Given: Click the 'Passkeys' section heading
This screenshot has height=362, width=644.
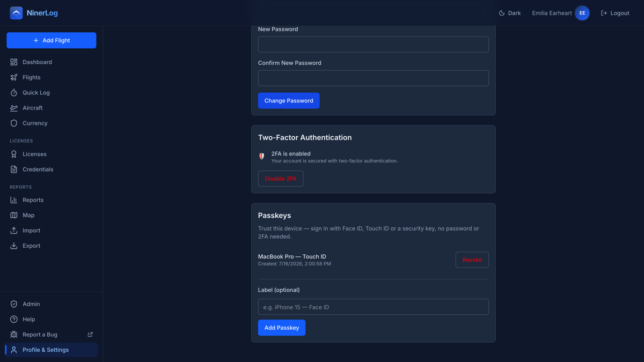Looking at the screenshot, I should 274,216.
